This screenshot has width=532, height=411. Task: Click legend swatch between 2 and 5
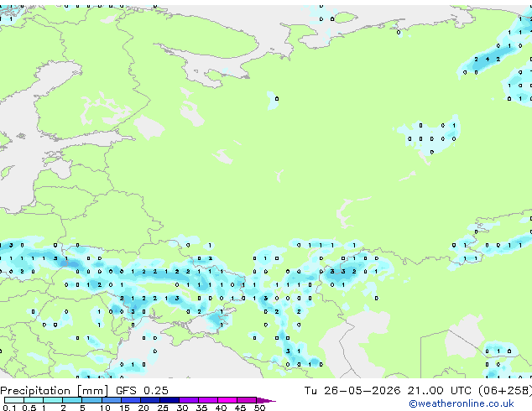[x=72, y=400]
